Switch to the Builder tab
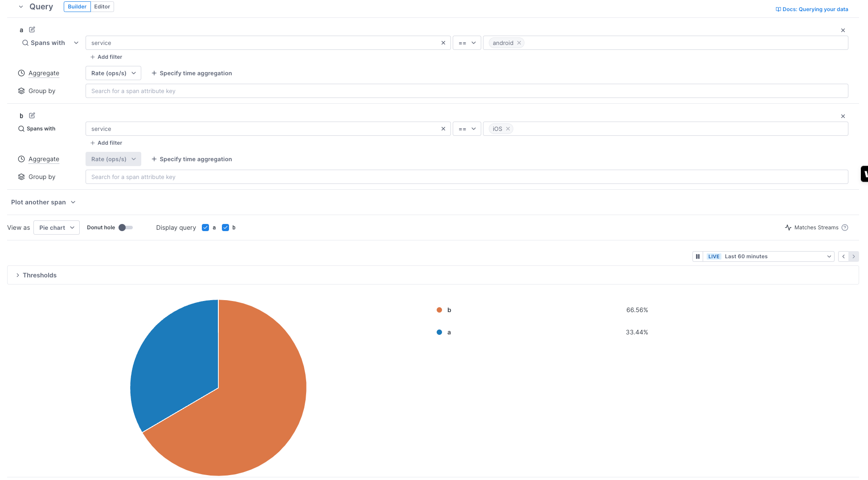The height and width of the screenshot is (480, 868). (x=77, y=7)
